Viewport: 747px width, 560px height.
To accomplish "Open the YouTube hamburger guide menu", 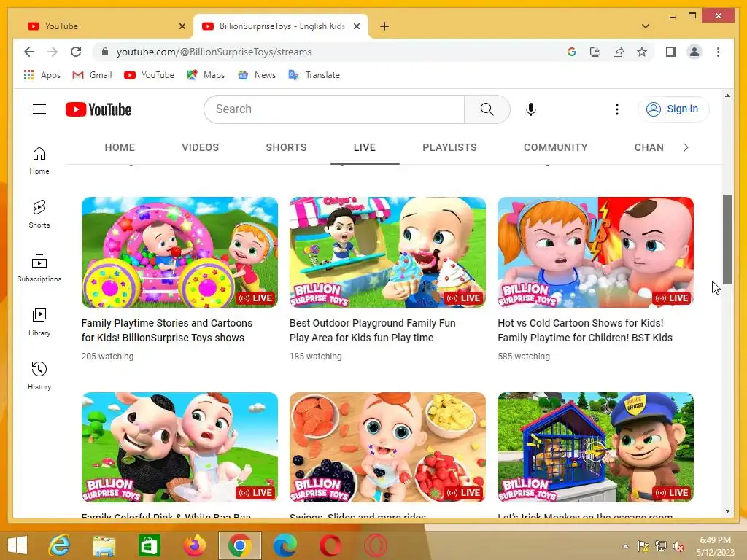I will (39, 109).
